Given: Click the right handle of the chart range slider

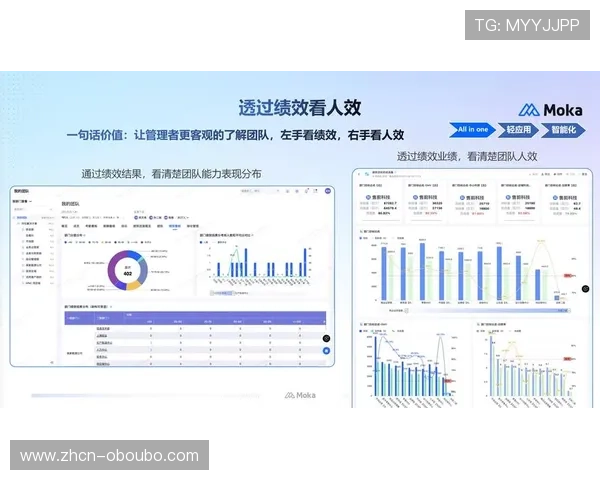Looking at the screenshot, I should 568,310.
